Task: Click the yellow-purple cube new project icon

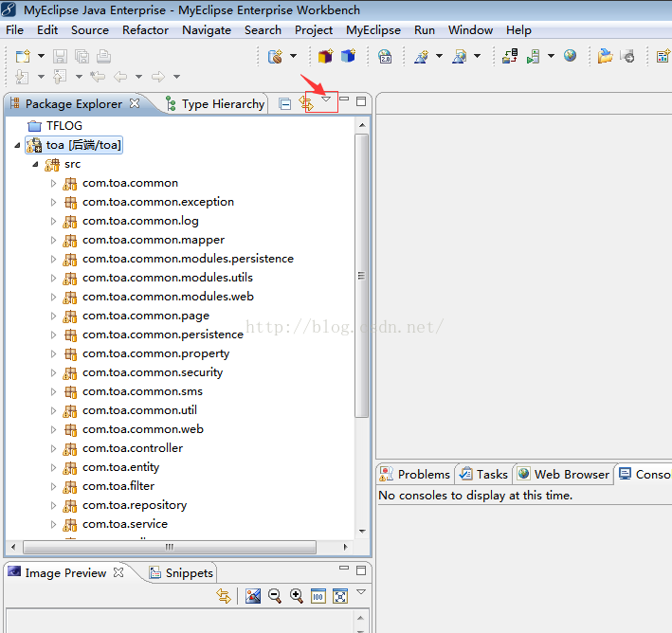Action: pyautogui.click(x=326, y=57)
